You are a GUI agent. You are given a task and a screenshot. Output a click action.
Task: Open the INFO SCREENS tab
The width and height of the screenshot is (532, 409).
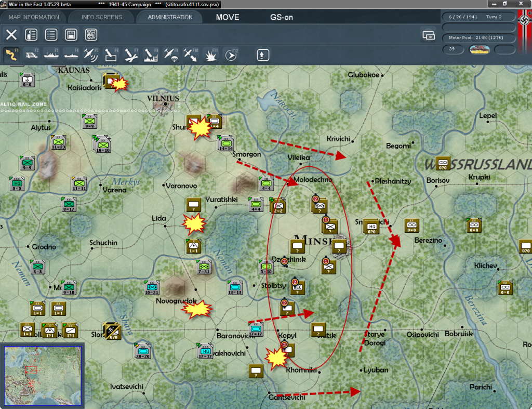coord(101,17)
